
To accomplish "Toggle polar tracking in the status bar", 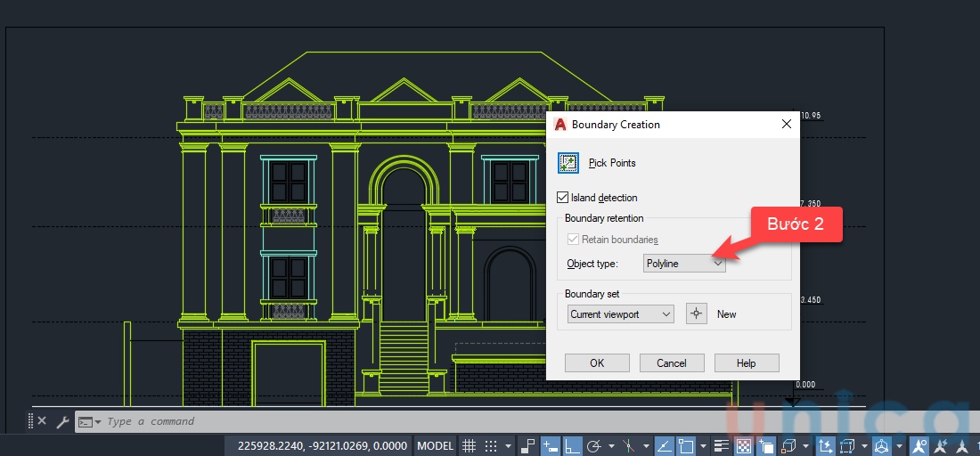I will point(595,446).
